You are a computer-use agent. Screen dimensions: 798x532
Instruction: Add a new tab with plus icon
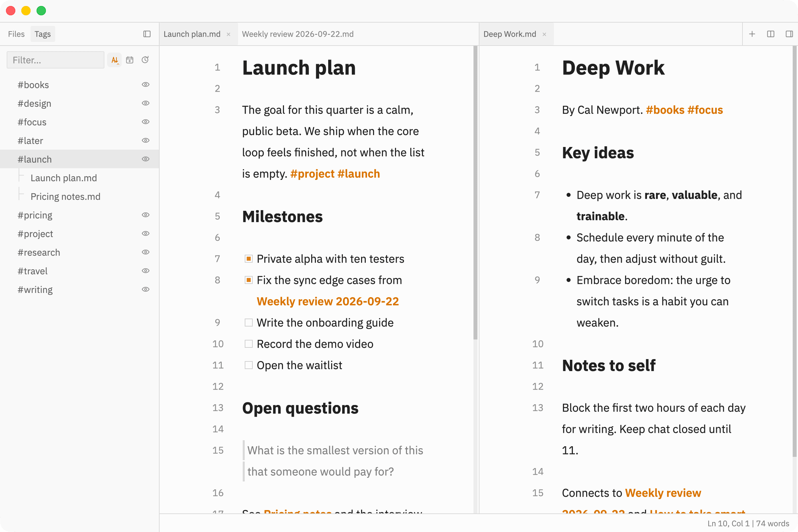[752, 34]
